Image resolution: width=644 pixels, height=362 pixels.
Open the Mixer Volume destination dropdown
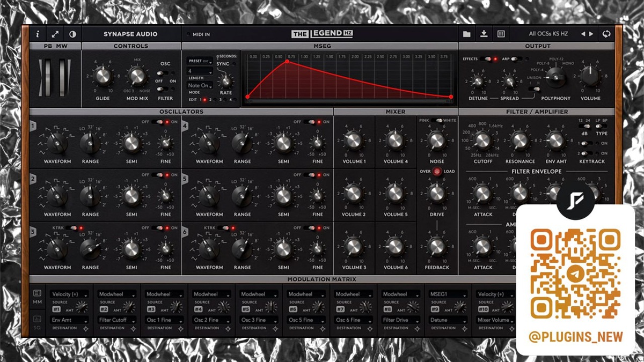495,320
